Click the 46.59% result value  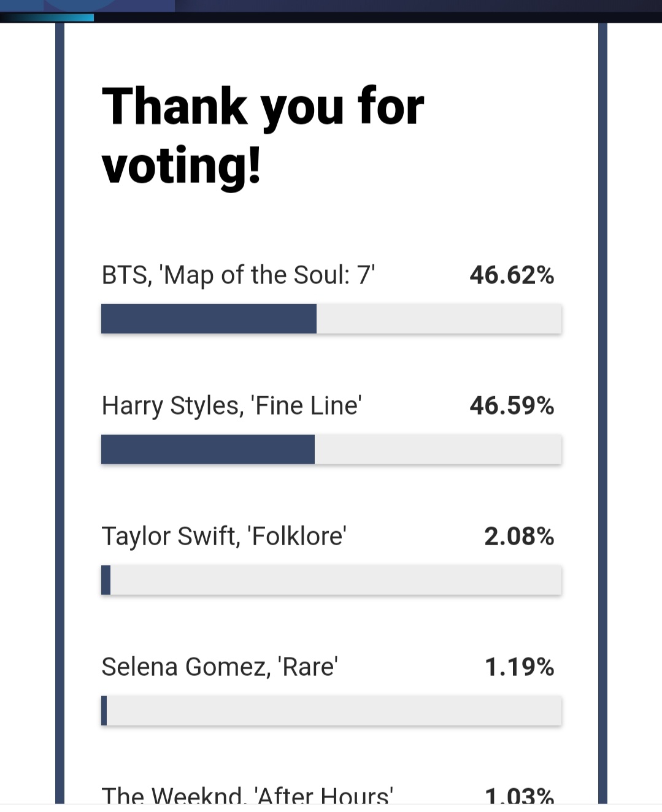512,406
